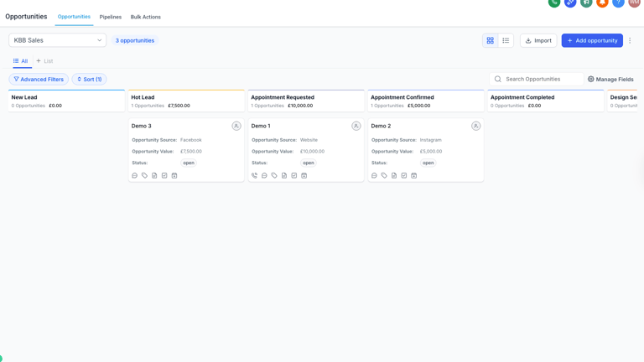Open the Bulk Actions tab
The image size is (644, 362).
coord(146,17)
